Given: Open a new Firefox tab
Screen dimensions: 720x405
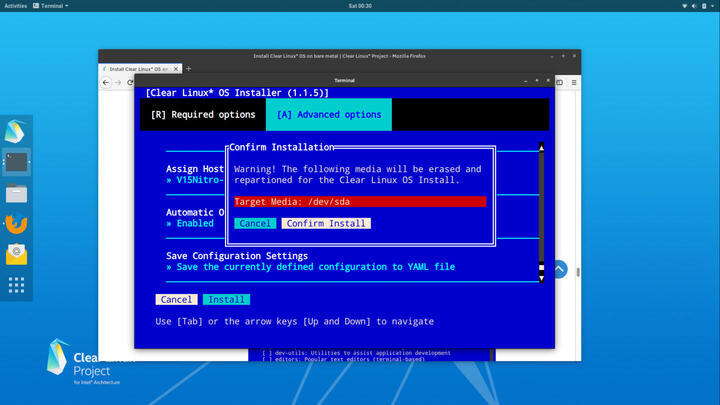Looking at the screenshot, I should click(188, 69).
